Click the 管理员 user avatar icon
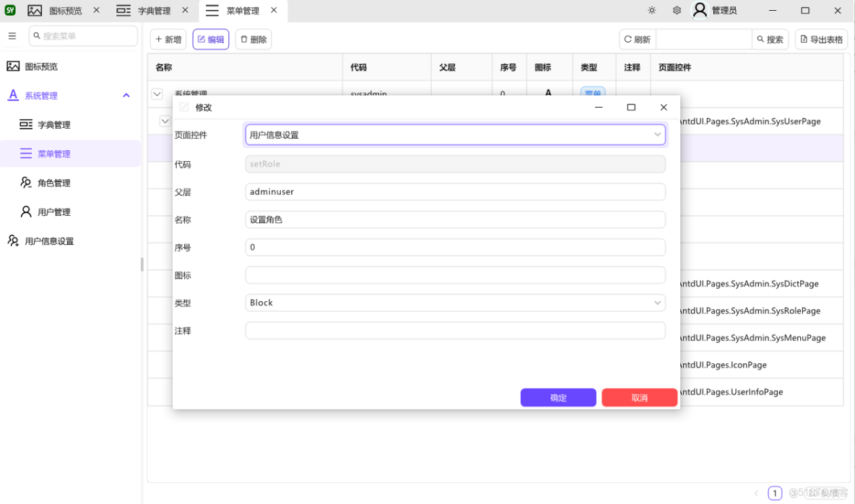 click(699, 10)
